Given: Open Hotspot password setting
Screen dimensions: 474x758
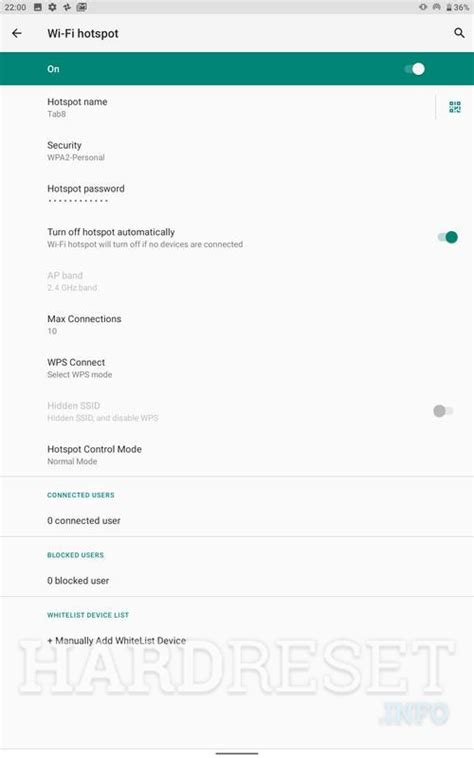Looking at the screenshot, I should coord(237,194).
